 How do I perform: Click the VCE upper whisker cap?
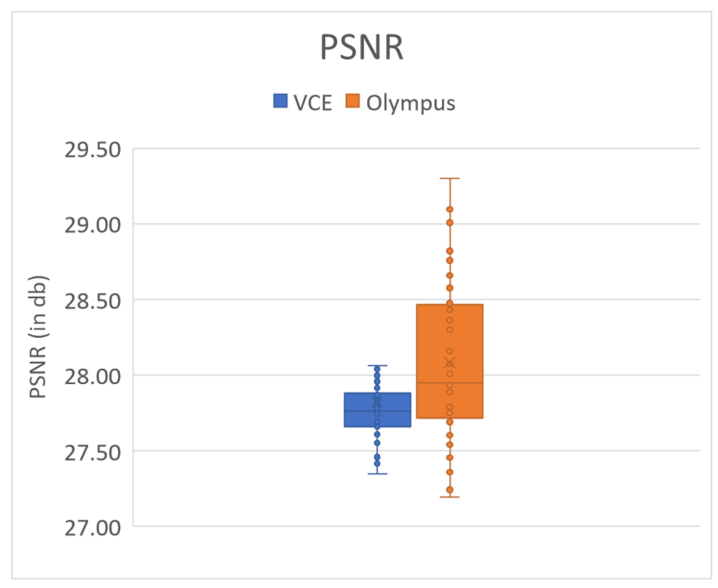tap(377, 366)
